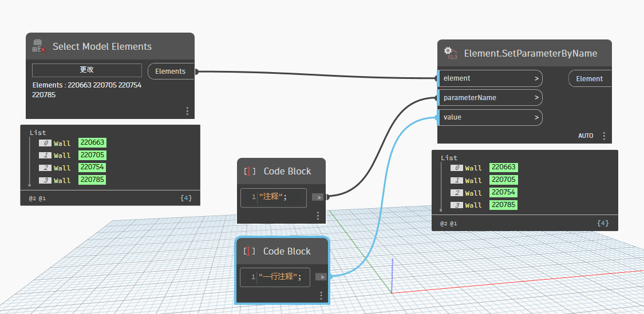This screenshot has width=644, height=314.
Task: Open three-dot menu on Select Model Elements node
Action: point(187,111)
